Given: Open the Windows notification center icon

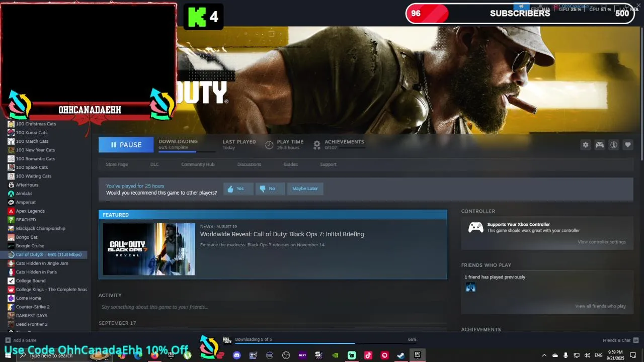Looking at the screenshot, I should pyautogui.click(x=633, y=355).
